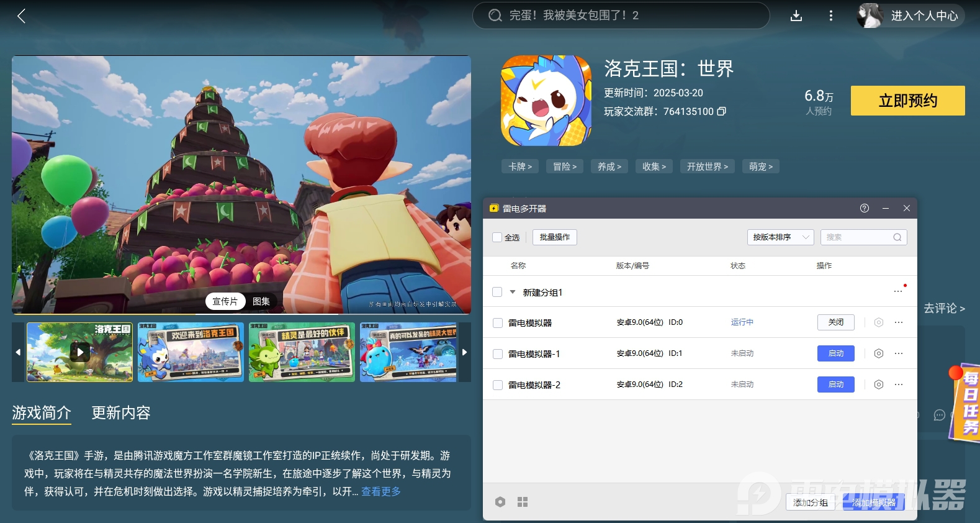Open settings for 雷电模拟器-1
This screenshot has width=980, height=523.
pyautogui.click(x=879, y=353)
